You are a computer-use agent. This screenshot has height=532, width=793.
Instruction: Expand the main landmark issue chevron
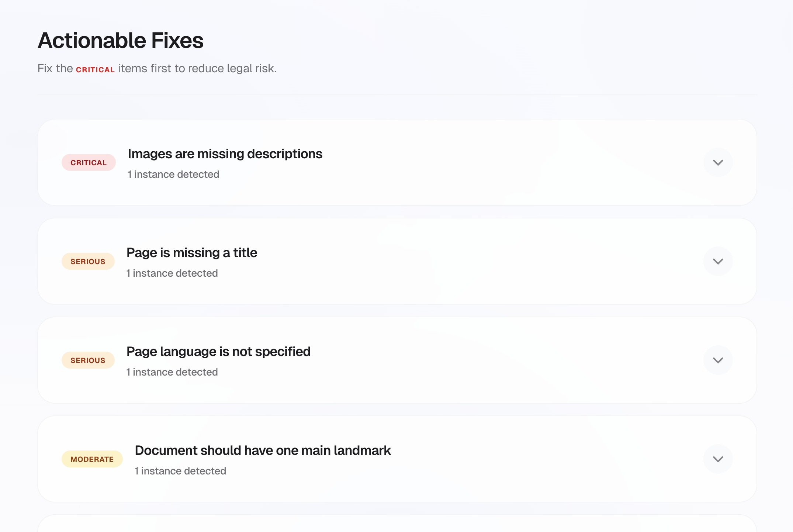pyautogui.click(x=718, y=459)
